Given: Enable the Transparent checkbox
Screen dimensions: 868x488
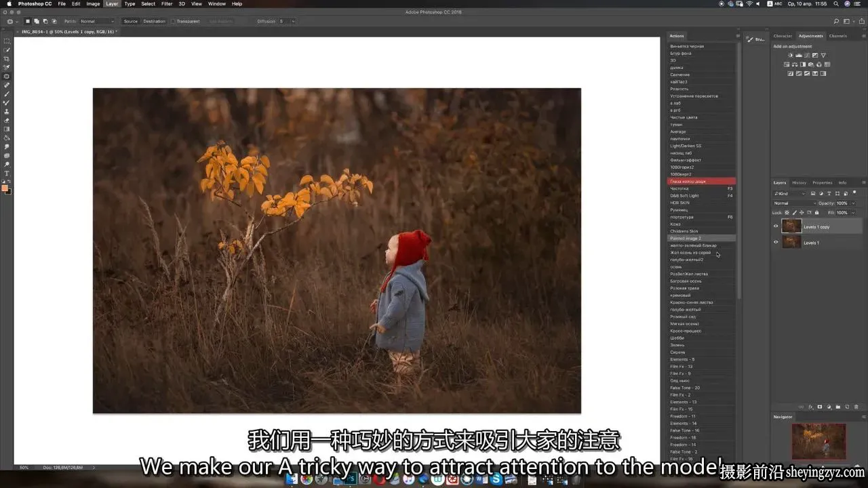Looking at the screenshot, I should point(174,21).
